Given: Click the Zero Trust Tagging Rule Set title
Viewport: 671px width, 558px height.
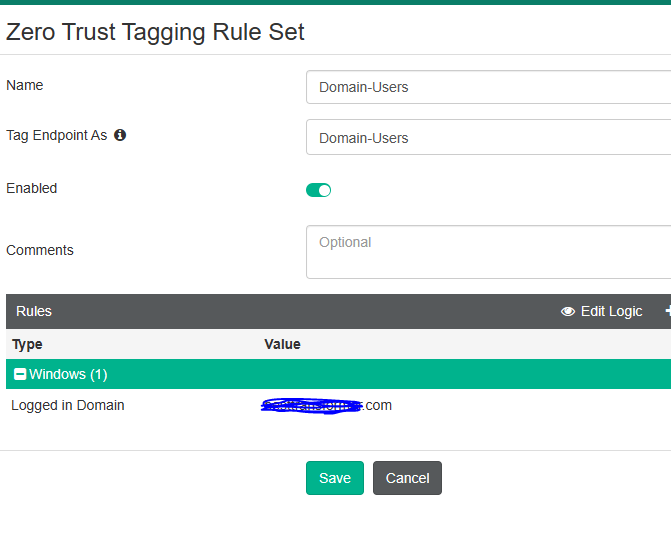Looking at the screenshot, I should click(155, 32).
